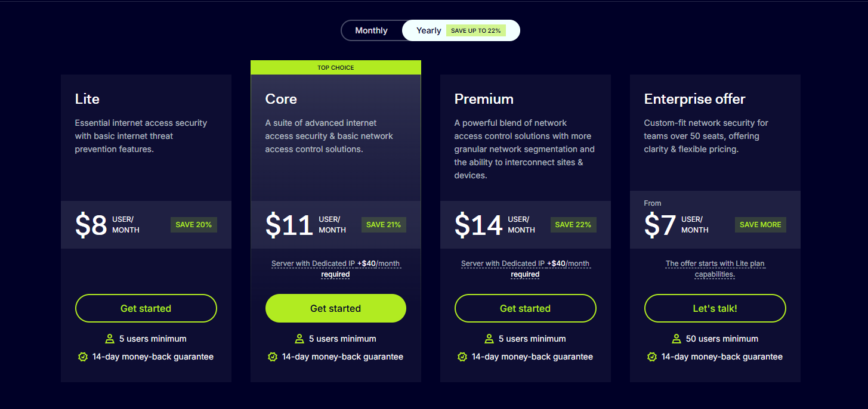Open the Premium plan Dedicated IP requirement note
868x409 pixels.
[525, 269]
